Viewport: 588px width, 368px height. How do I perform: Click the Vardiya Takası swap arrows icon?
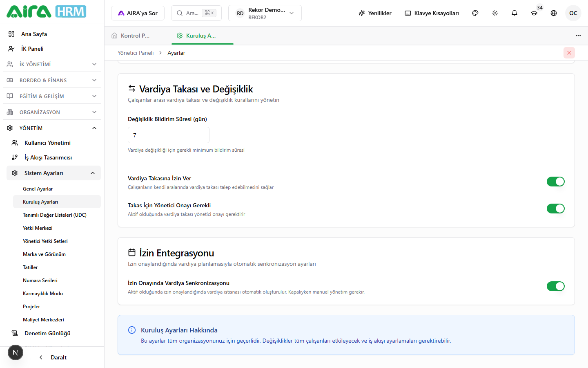132,88
